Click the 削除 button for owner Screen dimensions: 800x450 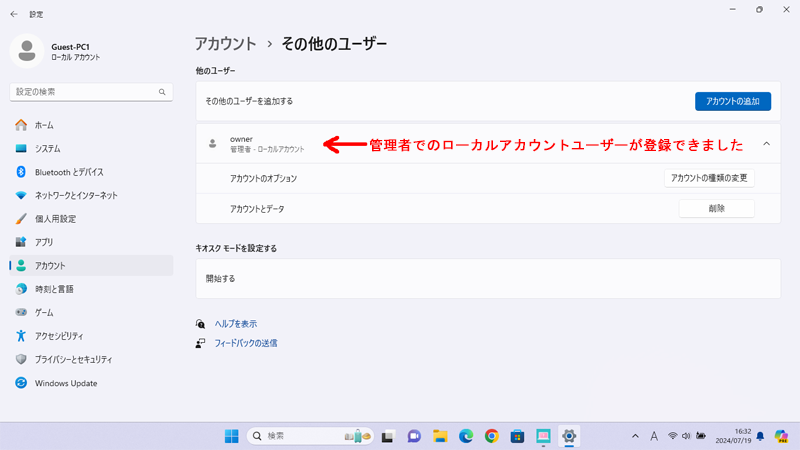coord(716,209)
